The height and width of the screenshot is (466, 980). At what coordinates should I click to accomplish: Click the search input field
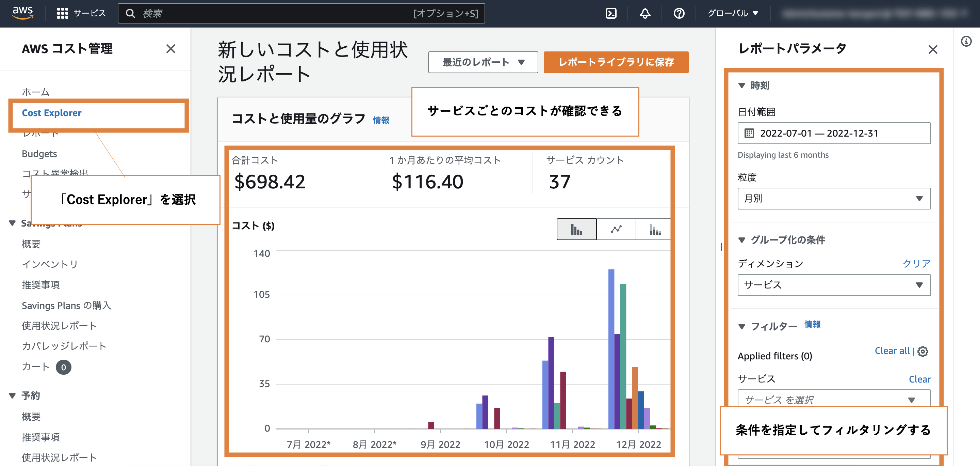(x=301, y=13)
